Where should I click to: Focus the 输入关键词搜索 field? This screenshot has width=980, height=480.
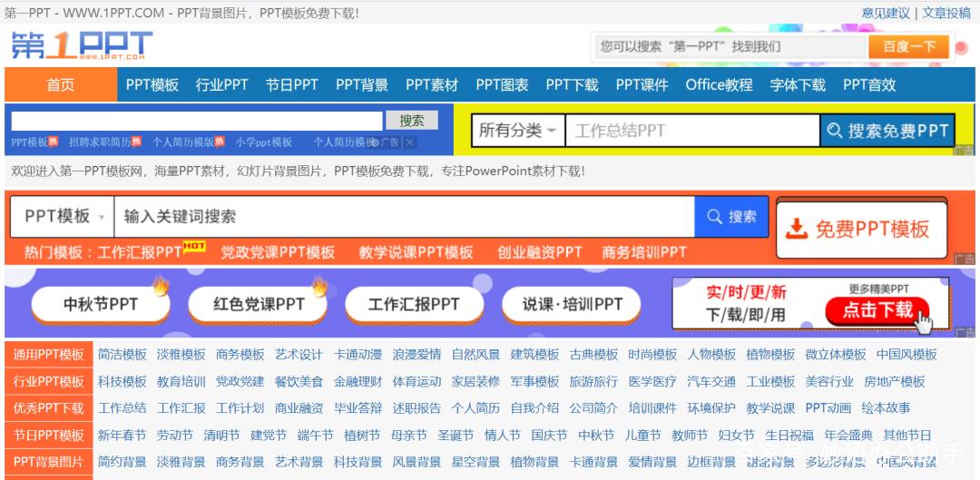pyautogui.click(x=404, y=216)
